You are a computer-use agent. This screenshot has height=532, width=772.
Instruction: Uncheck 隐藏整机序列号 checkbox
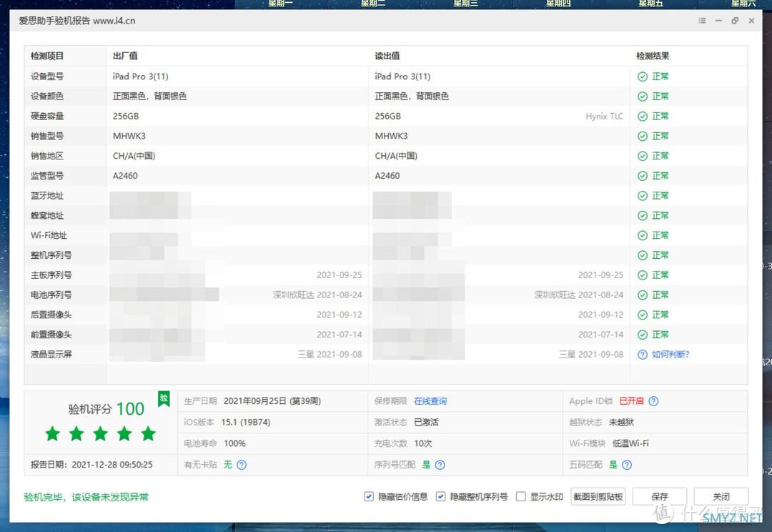click(440, 496)
